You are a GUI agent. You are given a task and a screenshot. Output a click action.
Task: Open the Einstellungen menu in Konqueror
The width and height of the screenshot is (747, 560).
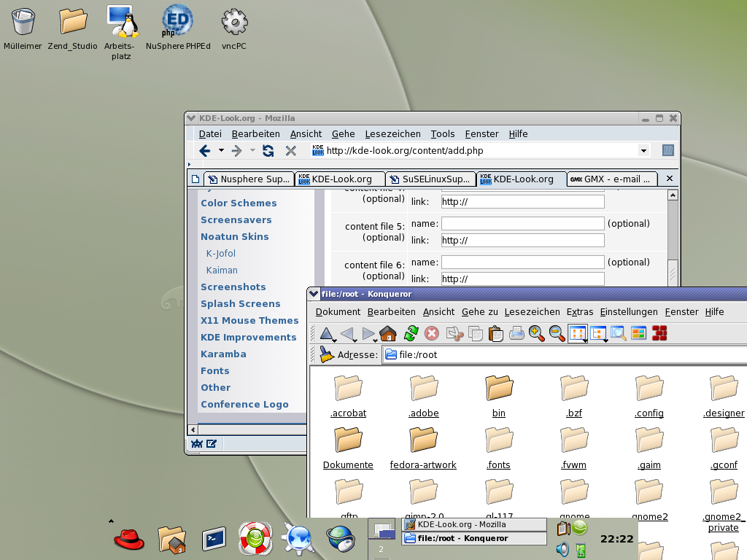coord(628,312)
